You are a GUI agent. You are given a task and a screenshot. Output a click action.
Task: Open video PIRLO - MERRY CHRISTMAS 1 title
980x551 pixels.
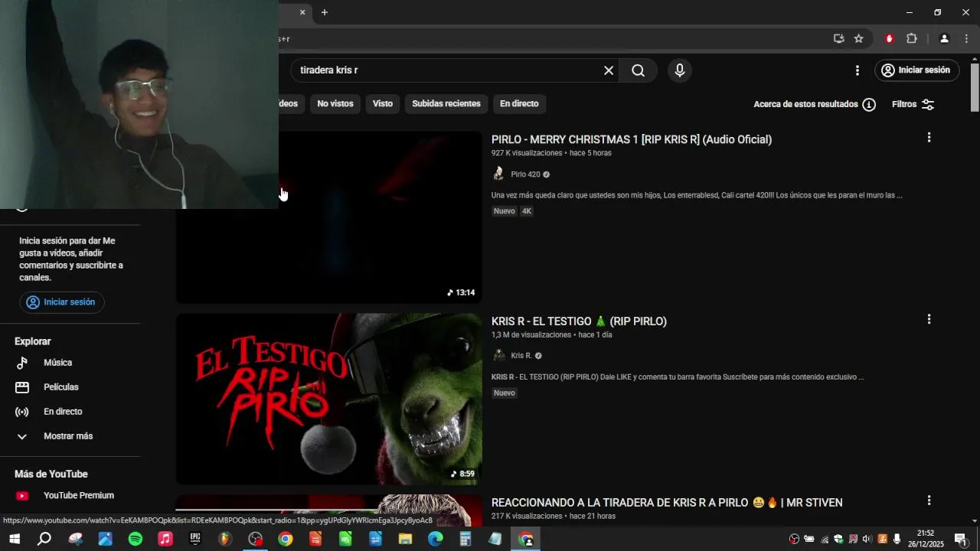click(x=632, y=139)
